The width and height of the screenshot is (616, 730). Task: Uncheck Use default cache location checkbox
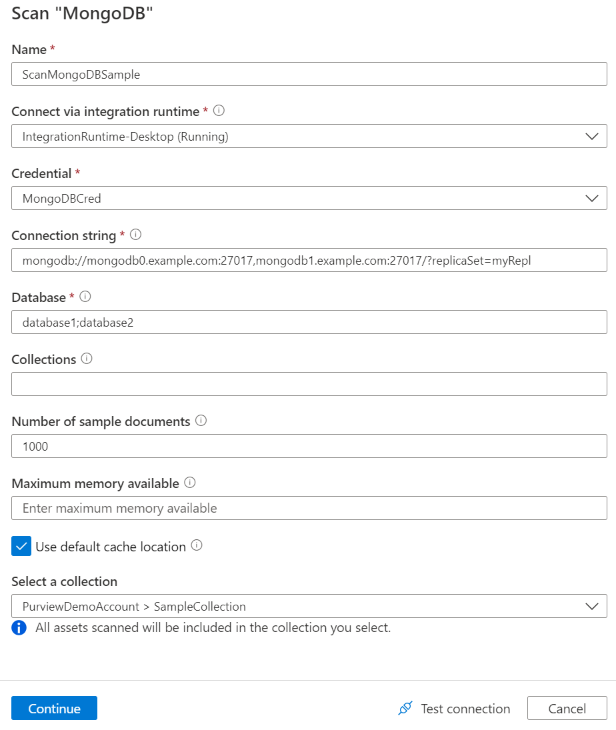(21, 546)
